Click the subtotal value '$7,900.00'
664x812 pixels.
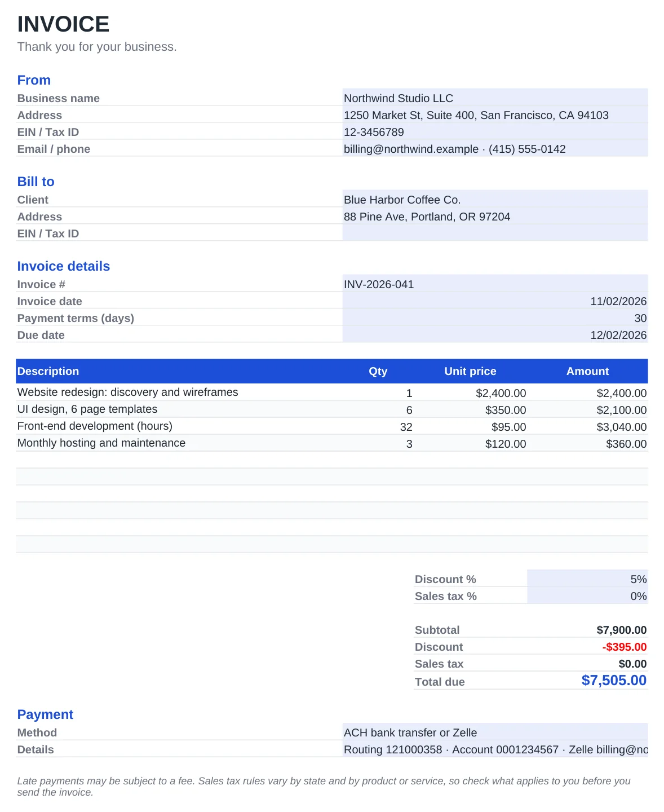(622, 630)
